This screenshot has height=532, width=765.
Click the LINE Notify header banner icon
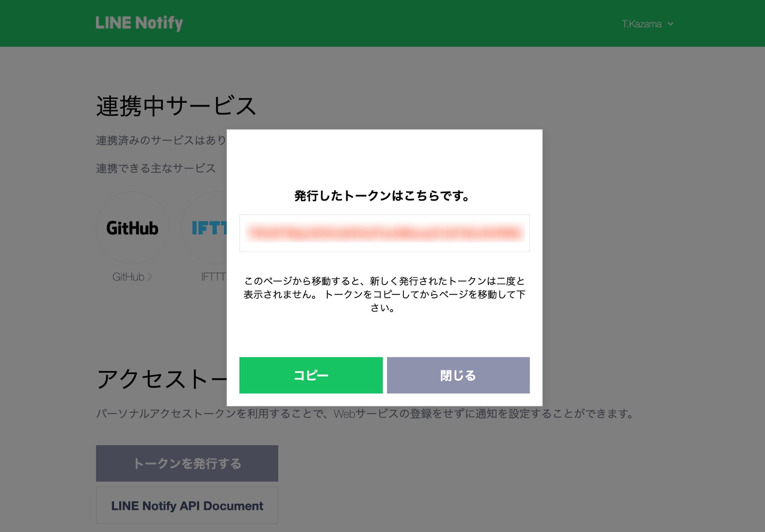click(x=139, y=23)
